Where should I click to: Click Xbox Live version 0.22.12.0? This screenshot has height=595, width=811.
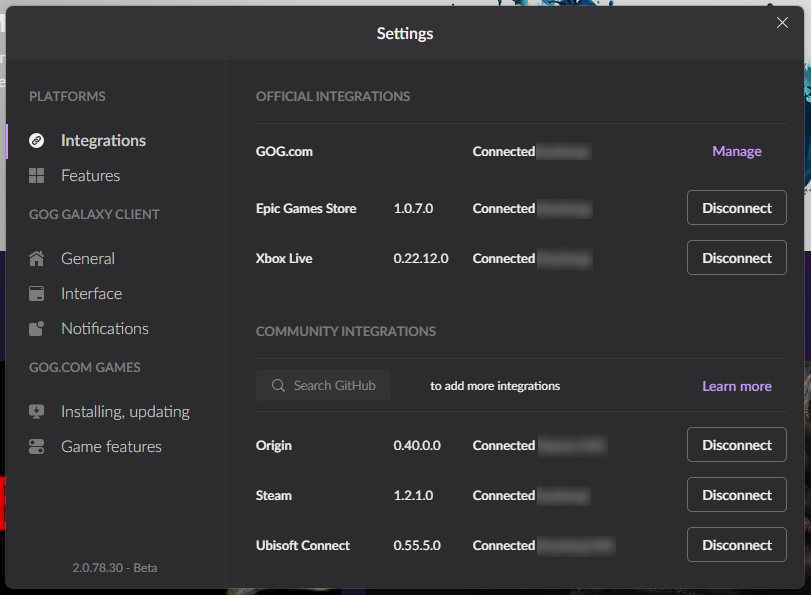(x=420, y=258)
